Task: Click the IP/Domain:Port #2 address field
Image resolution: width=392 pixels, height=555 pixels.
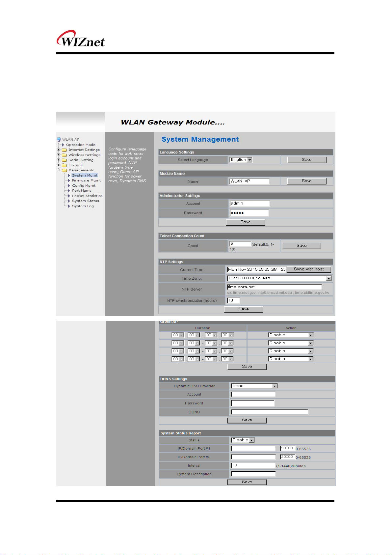Action: [253, 457]
